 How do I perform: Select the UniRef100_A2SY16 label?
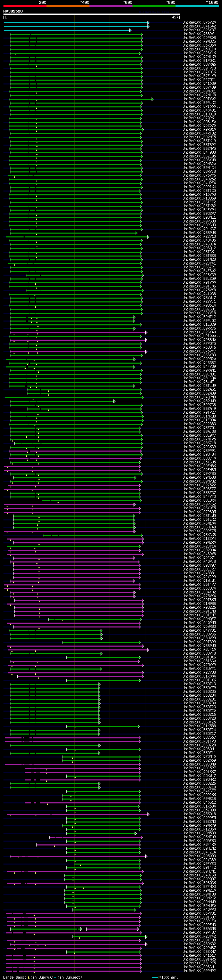click(199, 53)
